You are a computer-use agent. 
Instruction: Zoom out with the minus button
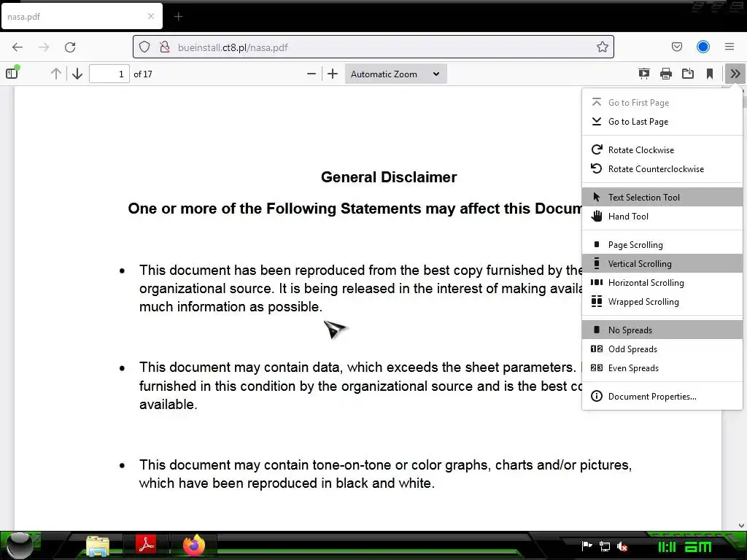pos(311,74)
